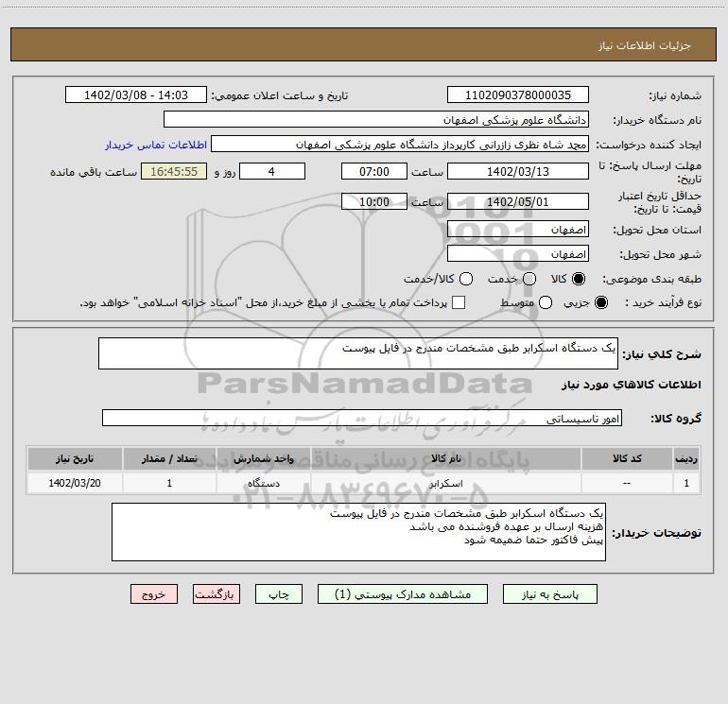The width and height of the screenshot is (728, 704).
Task: Click the دستگاه unit cell
Action: point(263,484)
